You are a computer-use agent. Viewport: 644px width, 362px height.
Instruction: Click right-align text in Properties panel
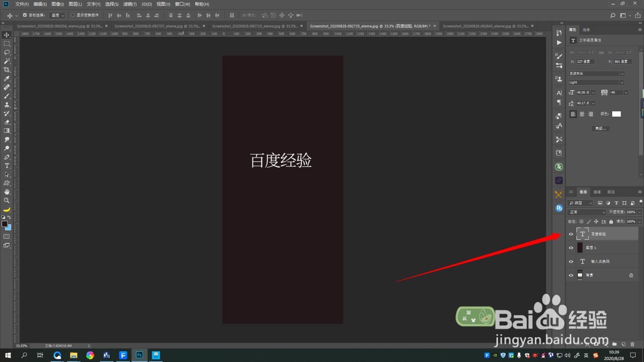click(x=590, y=114)
